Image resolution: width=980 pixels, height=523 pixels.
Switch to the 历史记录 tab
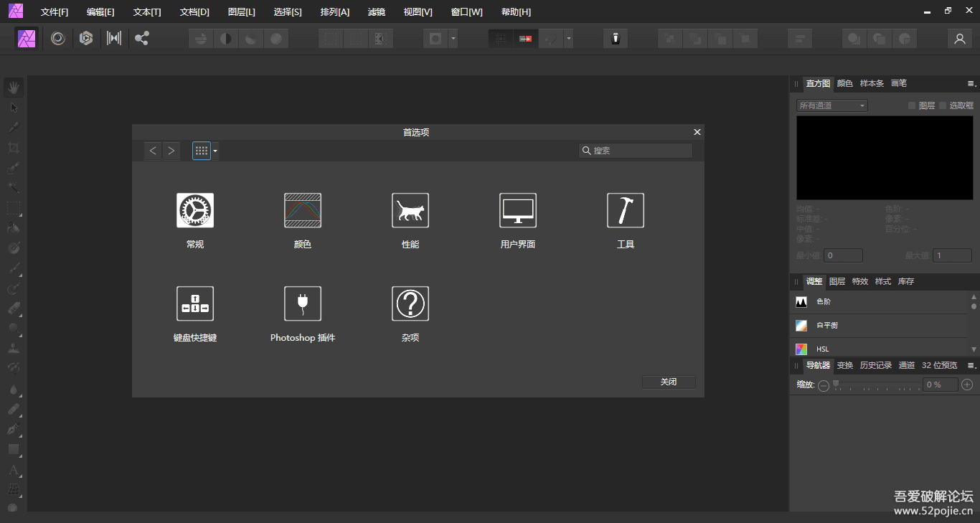876,366
